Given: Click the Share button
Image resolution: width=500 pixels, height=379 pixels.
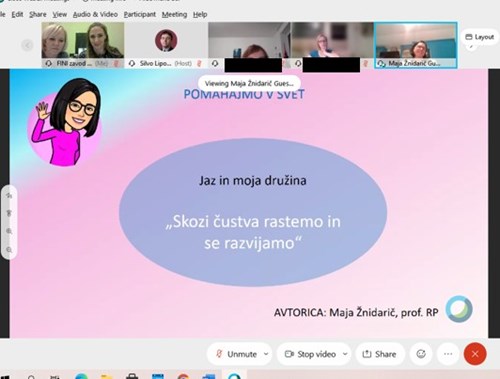Looking at the screenshot, I should pyautogui.click(x=380, y=354).
